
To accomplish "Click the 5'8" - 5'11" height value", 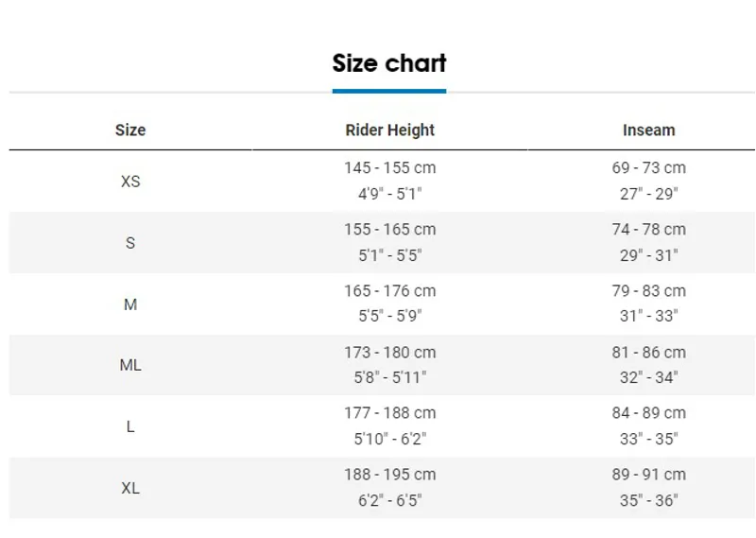I will point(390,377).
